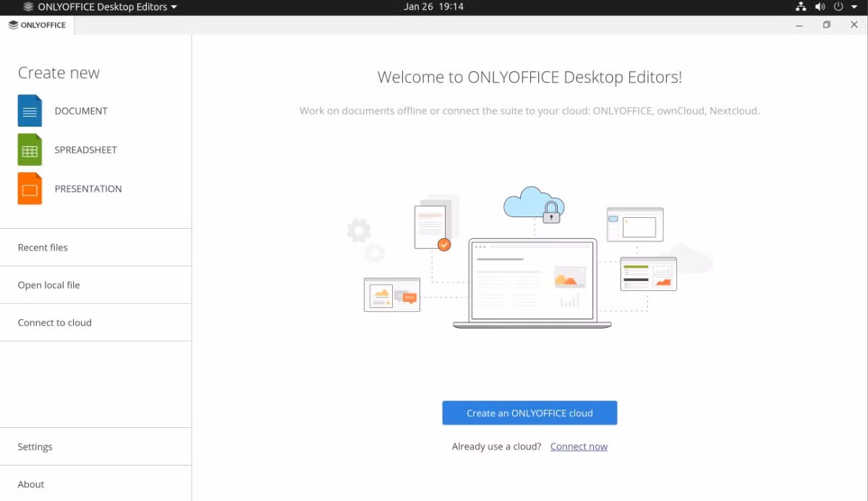The height and width of the screenshot is (501, 868).
Task: Click Create an ONLYOFFICE cloud button
Action: [529, 413]
